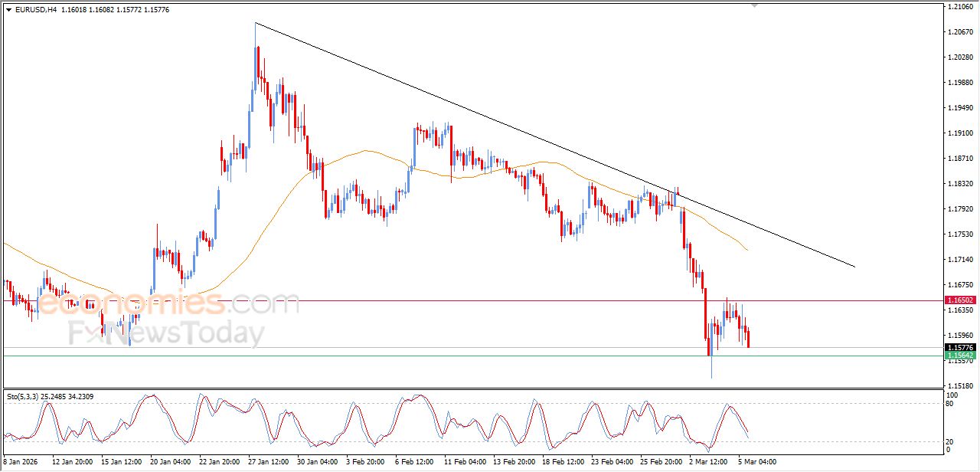This screenshot has width=980, height=472.
Task: Click the 1.17530 price axis label
Action: (960, 234)
